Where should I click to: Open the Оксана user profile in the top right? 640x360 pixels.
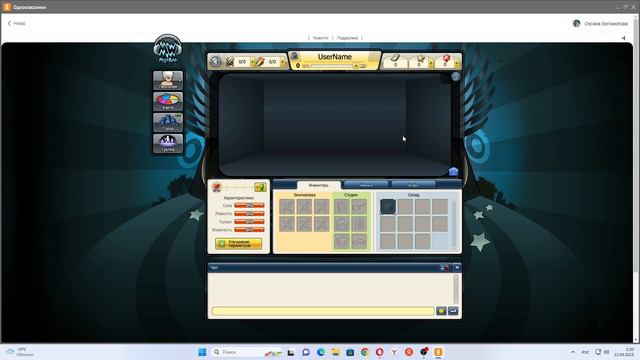coord(600,24)
